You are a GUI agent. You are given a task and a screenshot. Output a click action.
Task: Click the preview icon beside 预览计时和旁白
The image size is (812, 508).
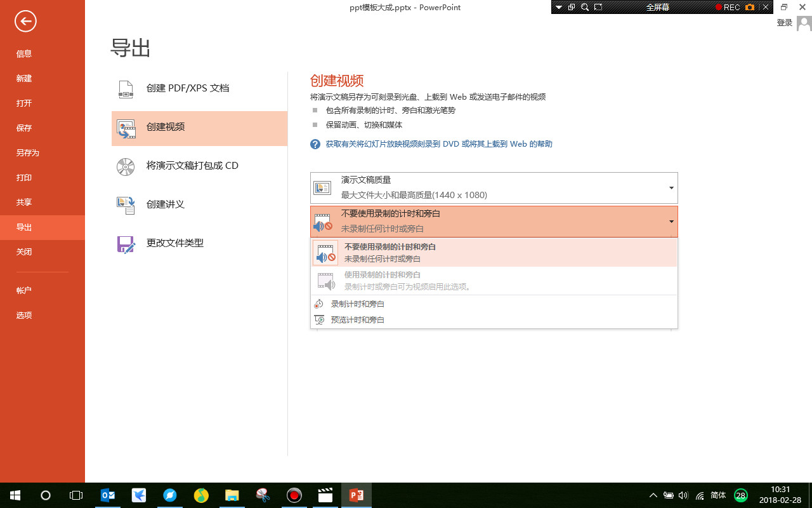point(319,319)
